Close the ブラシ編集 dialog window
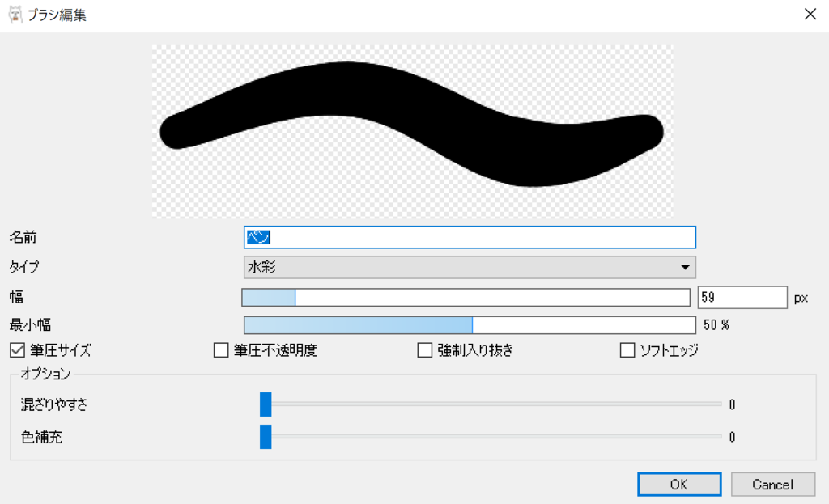Image resolution: width=829 pixels, height=504 pixels. [809, 14]
